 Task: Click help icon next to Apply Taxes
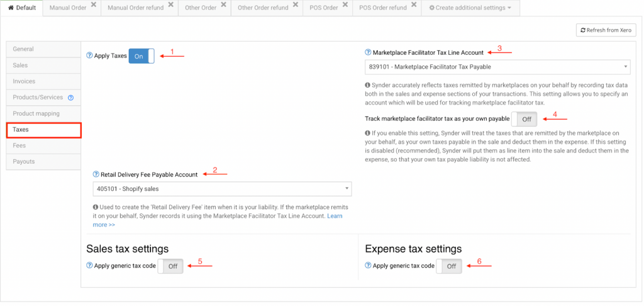89,56
